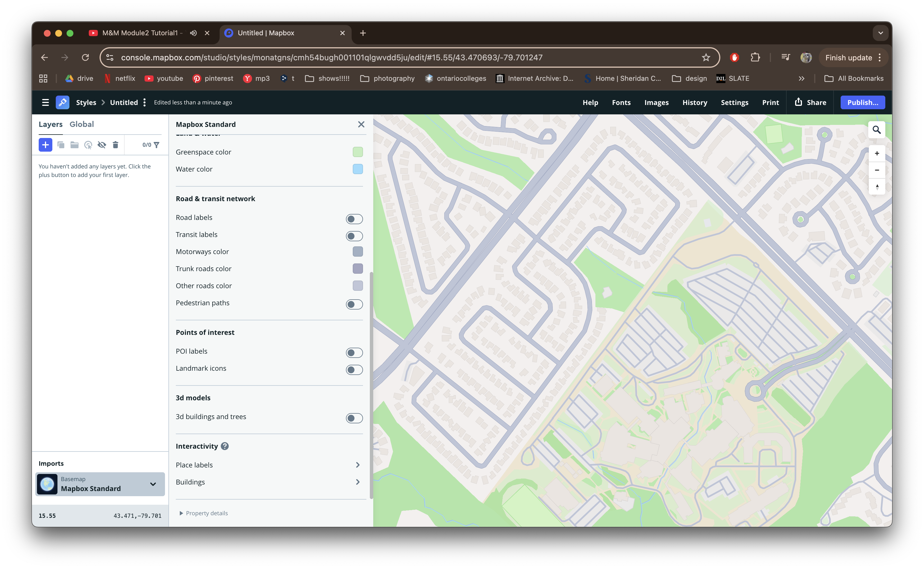Enable POI labels
924x569 pixels.
(x=354, y=352)
